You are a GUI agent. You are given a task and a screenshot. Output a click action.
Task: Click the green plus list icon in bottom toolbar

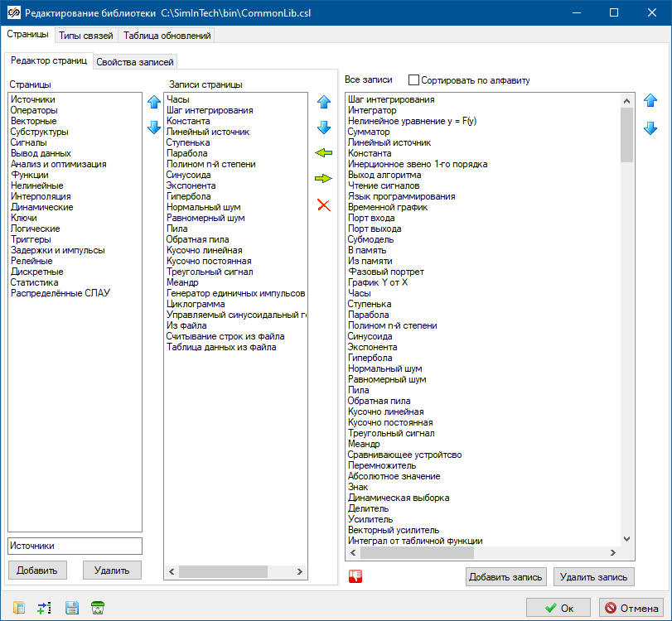tap(45, 608)
